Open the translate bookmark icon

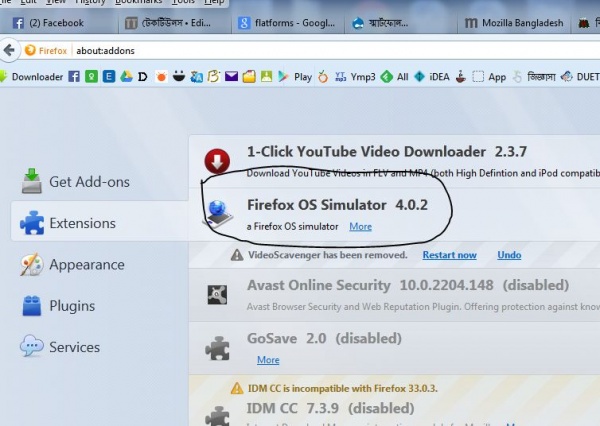[196, 77]
